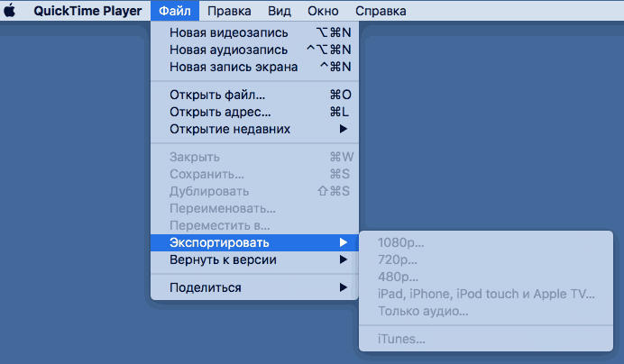Screen dimensions: 624x364
Task: Click the arrow next to Поделиться
Action: [344, 287]
